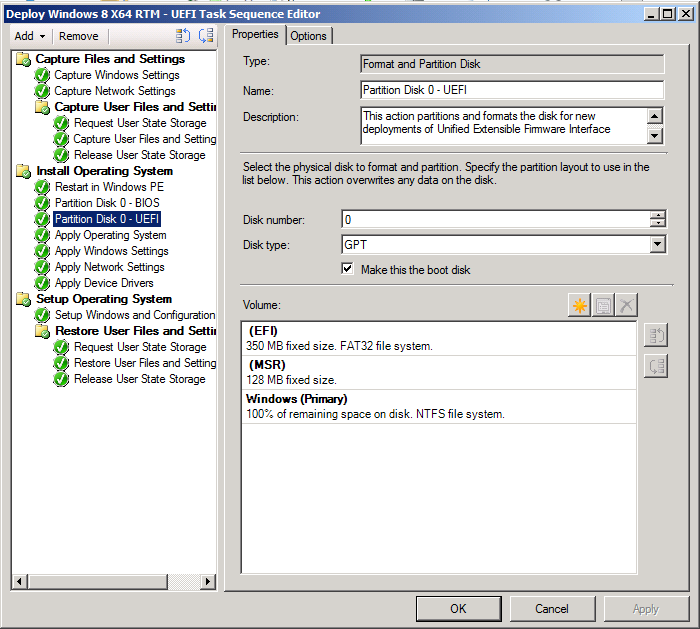Select Partition Disk 0 - UEFI step

click(107, 219)
